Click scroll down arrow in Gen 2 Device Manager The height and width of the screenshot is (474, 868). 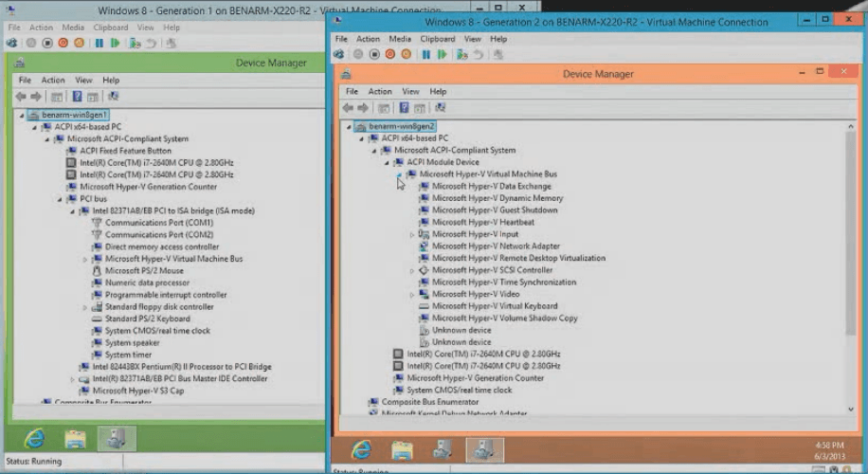(851, 410)
